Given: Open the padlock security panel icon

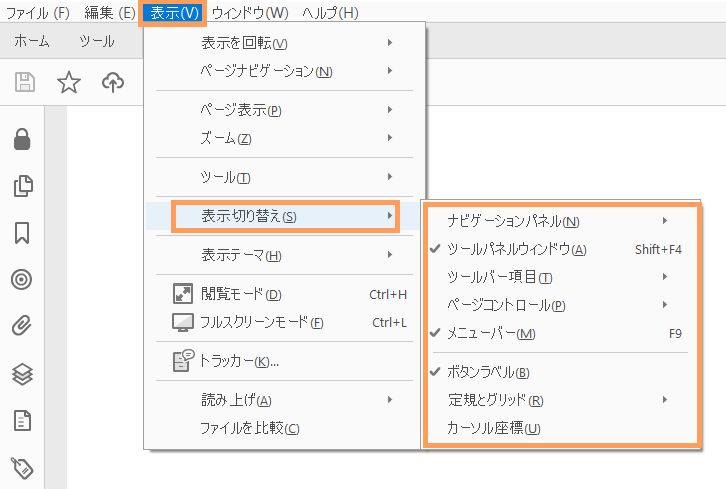Looking at the screenshot, I should [x=22, y=139].
